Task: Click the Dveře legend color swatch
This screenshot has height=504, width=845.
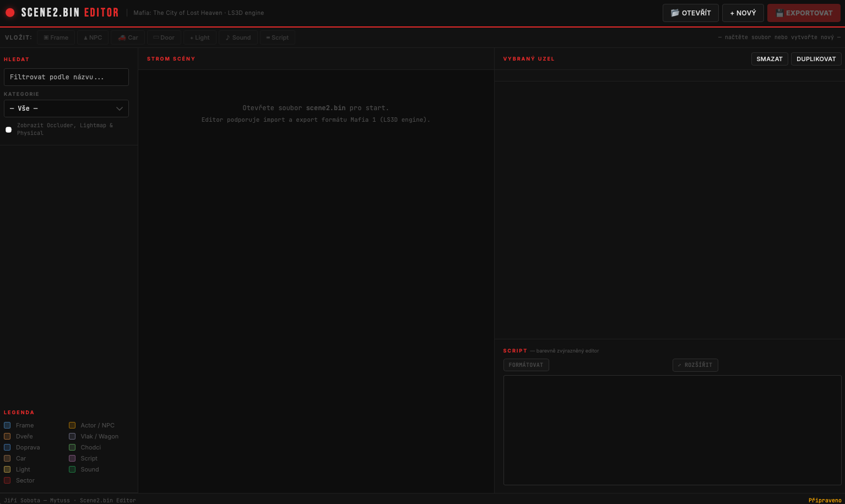Action: click(7, 436)
